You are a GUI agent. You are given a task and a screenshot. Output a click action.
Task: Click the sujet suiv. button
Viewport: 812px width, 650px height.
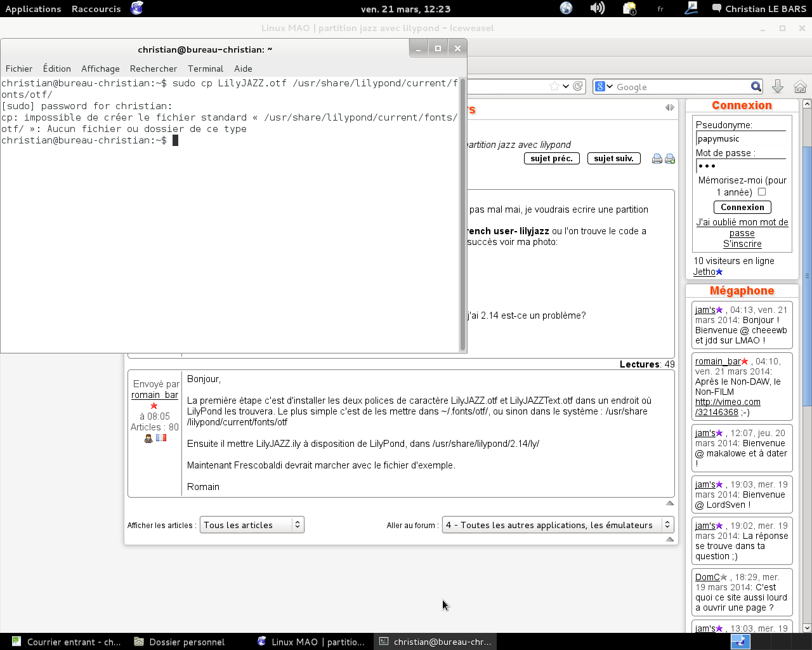tap(613, 159)
